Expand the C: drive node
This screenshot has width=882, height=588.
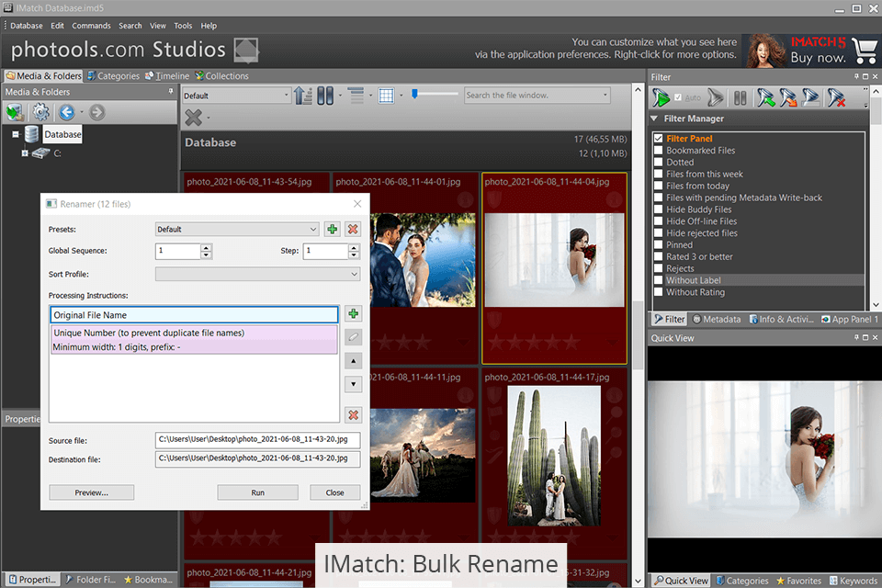click(x=25, y=153)
